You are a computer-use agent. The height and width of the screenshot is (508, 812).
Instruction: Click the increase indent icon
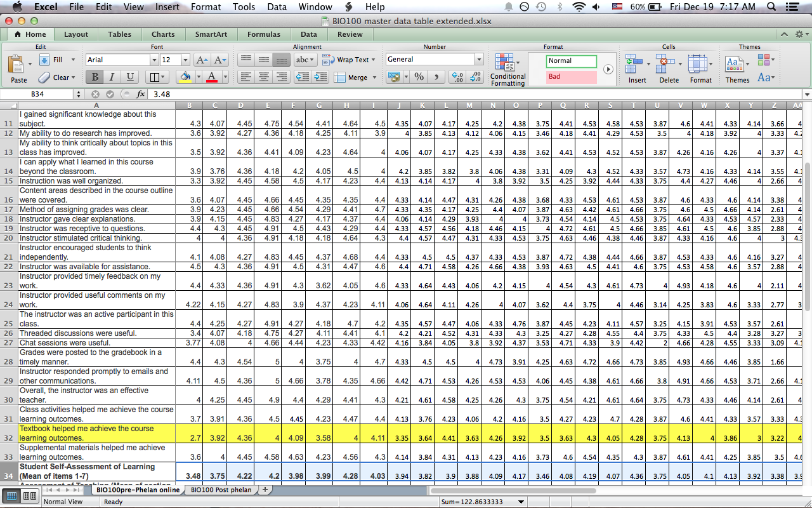pyautogui.click(x=320, y=77)
